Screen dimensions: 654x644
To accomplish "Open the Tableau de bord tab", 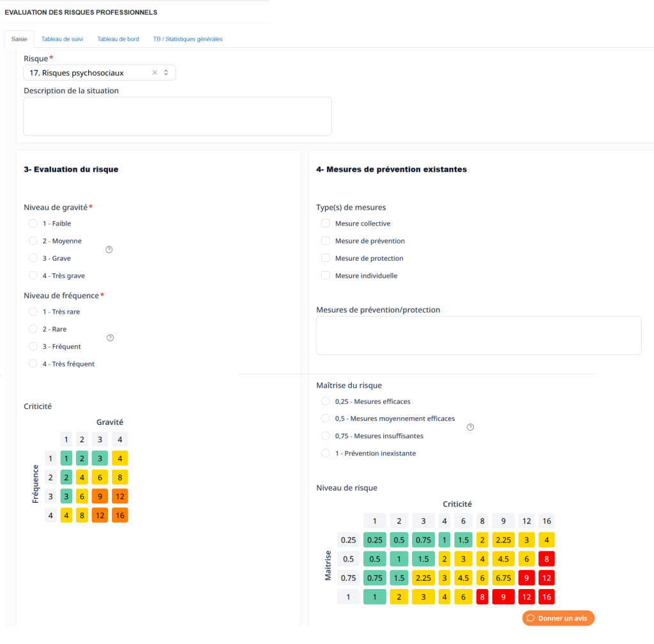I will [118, 39].
